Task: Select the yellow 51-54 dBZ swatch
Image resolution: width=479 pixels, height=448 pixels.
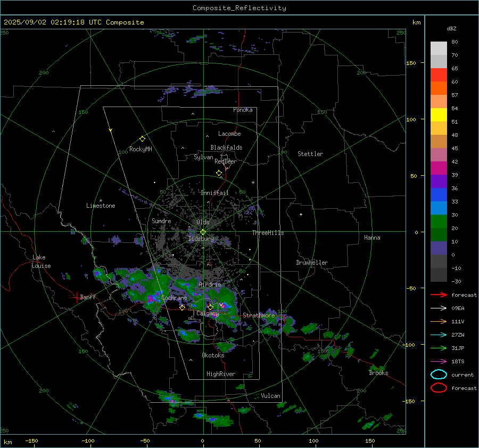Action: click(x=439, y=115)
